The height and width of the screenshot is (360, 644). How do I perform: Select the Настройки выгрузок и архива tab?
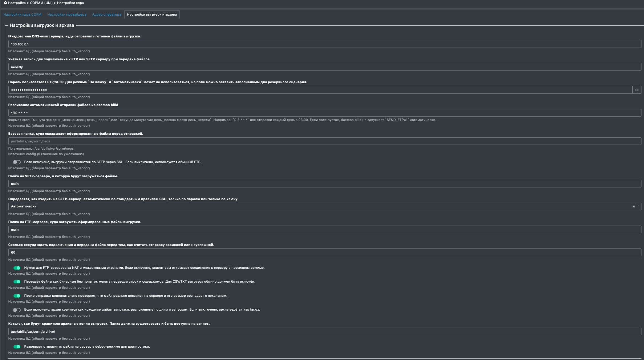click(152, 15)
